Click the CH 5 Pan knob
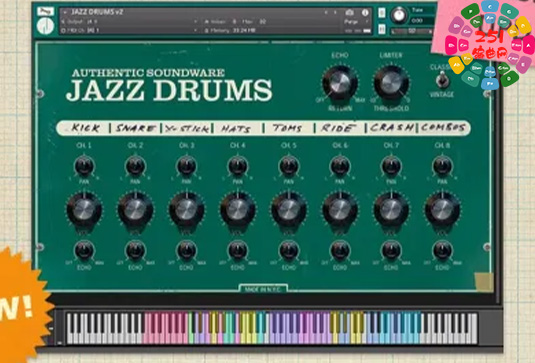Screen dimensions: 535x363 289,166
